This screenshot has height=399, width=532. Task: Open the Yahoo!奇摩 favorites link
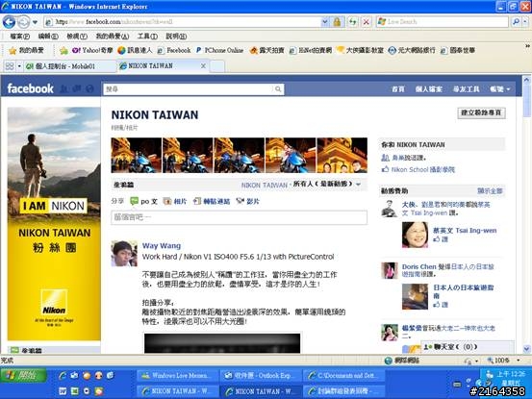(x=92, y=51)
